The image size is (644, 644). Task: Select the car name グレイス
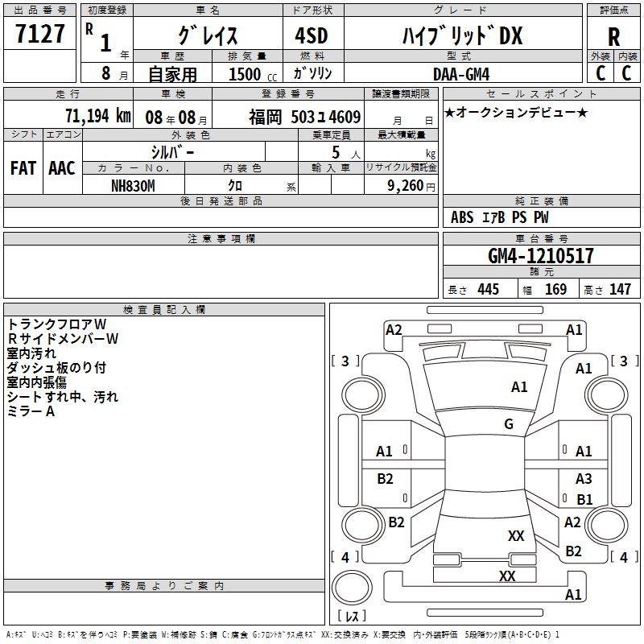tap(208, 35)
